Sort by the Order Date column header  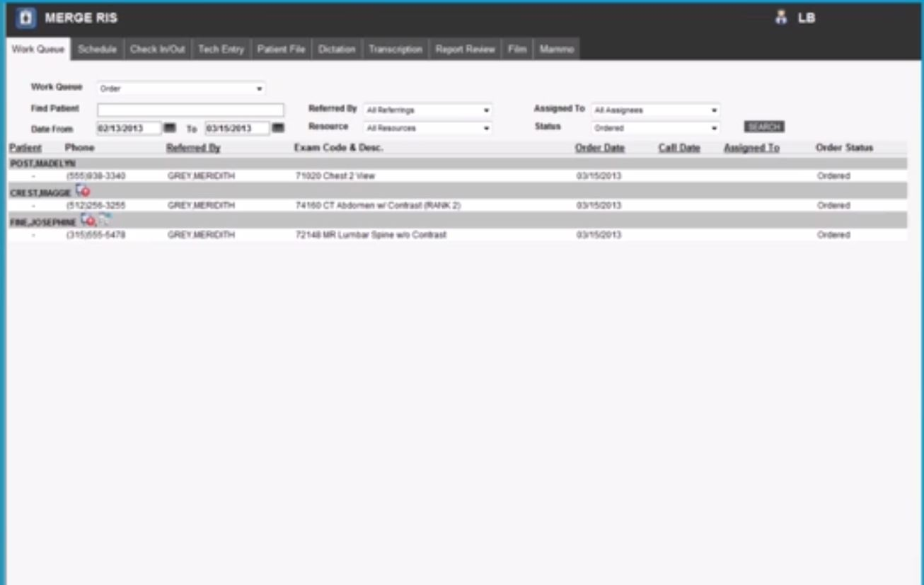[600, 148]
